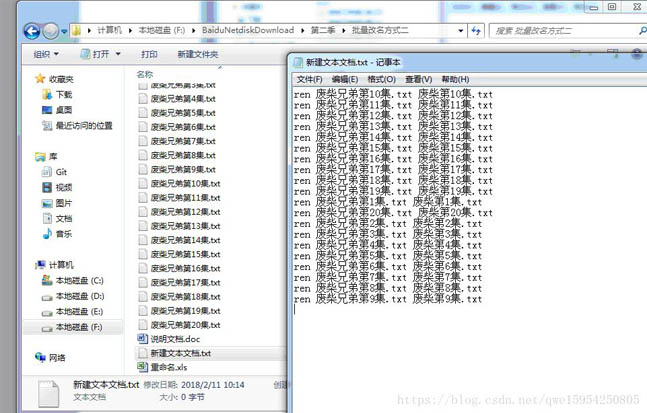Select file 废柴兄弟第5集.txt

pos(177,113)
